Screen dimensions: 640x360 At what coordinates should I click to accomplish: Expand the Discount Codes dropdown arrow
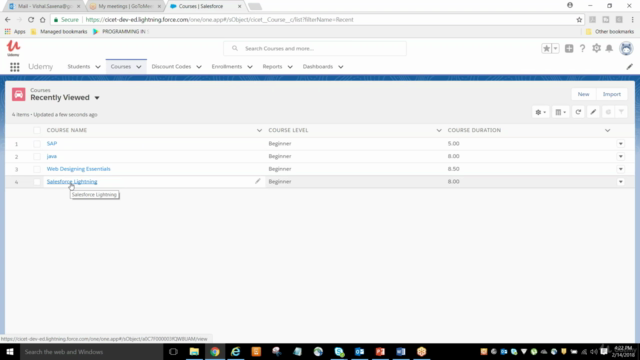(199, 67)
